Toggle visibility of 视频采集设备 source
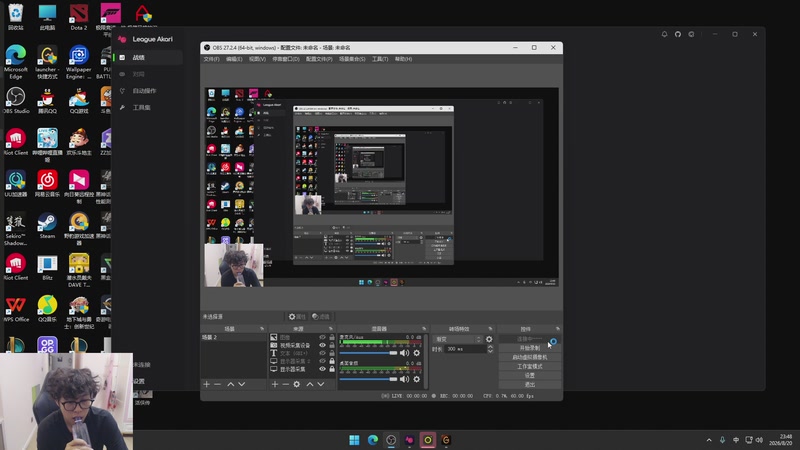 [322, 345]
